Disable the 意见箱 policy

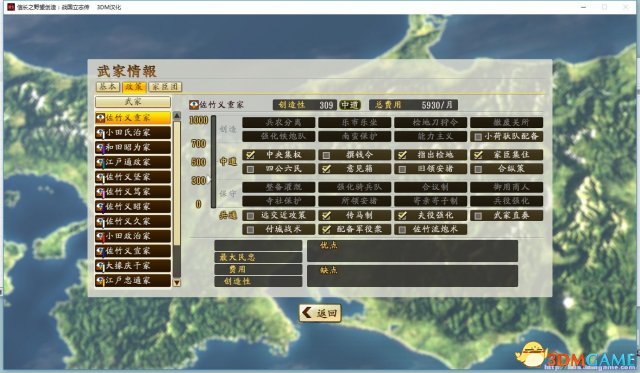click(x=327, y=169)
